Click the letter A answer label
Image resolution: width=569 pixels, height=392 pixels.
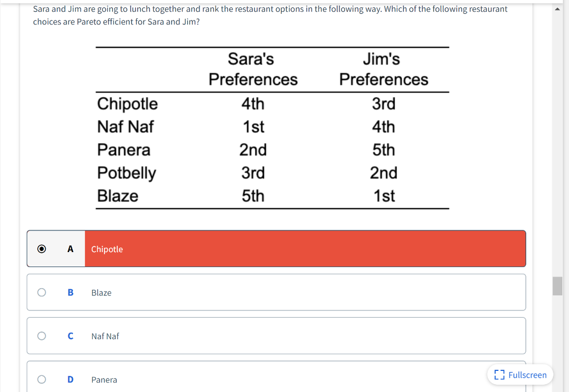coord(71,249)
